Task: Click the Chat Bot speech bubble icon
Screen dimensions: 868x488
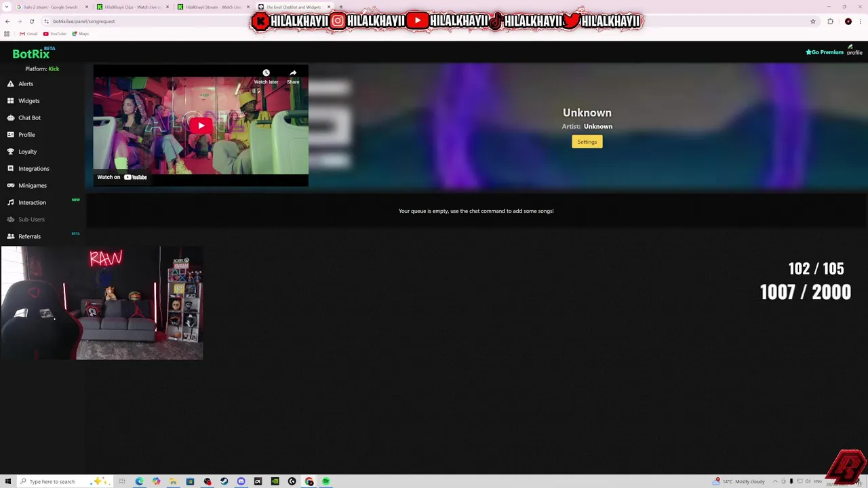Action: 10,118
